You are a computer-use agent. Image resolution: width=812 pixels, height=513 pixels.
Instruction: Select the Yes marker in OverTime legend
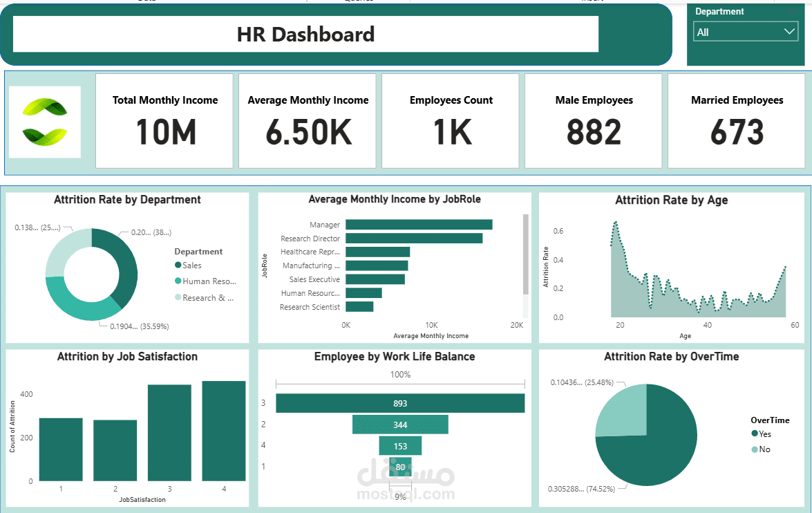click(x=755, y=434)
